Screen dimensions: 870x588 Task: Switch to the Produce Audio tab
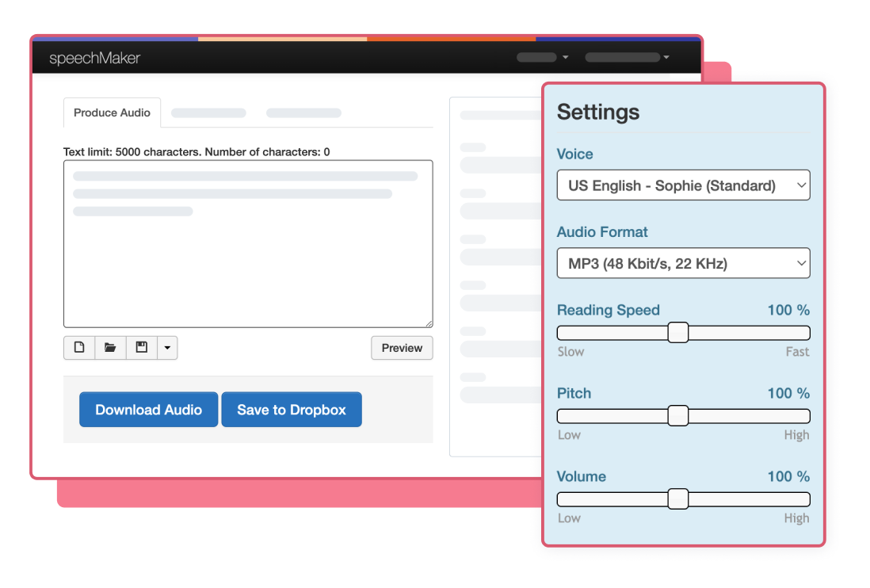(112, 113)
